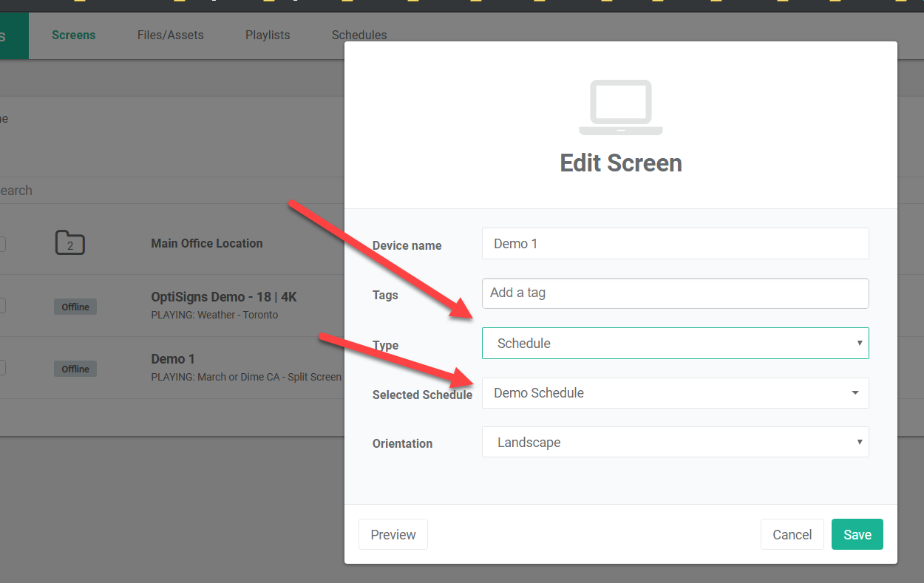Click the Offline badge beside Demo 1

point(75,368)
